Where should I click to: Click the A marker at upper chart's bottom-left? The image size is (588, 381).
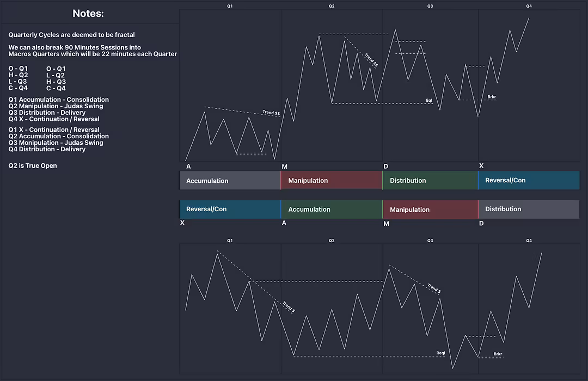(188, 166)
